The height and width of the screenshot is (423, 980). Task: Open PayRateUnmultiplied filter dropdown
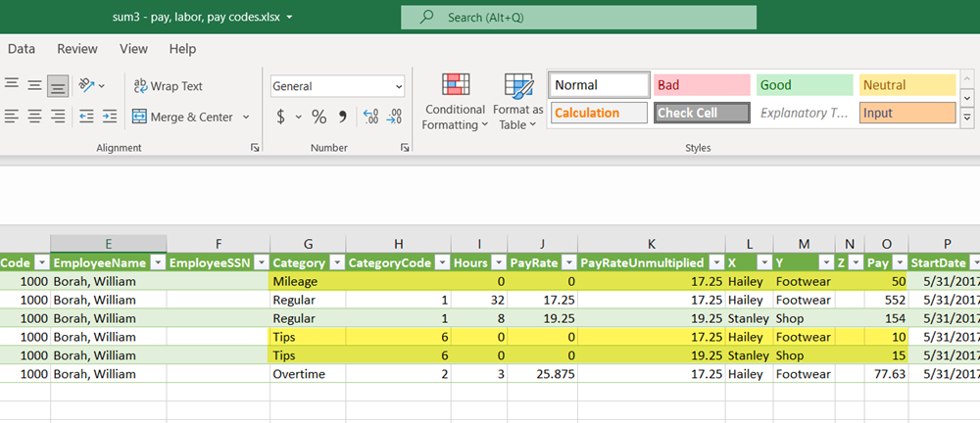(x=716, y=263)
